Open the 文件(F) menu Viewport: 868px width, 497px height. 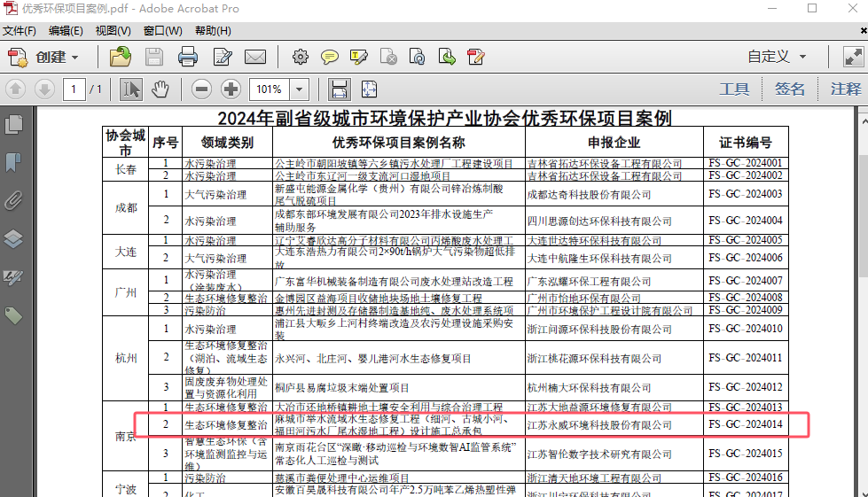point(20,31)
